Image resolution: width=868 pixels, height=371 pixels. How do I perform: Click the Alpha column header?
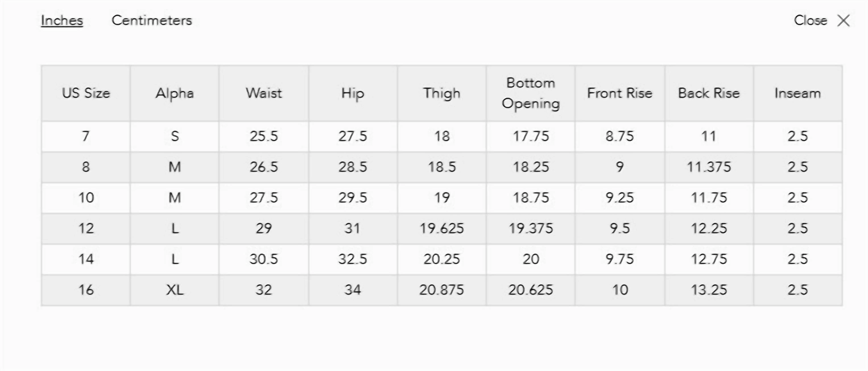175,93
